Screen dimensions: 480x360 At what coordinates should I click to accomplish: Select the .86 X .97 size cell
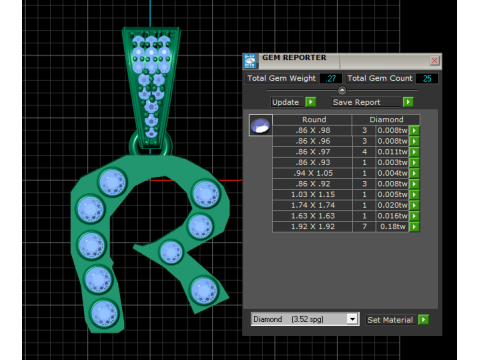coord(312,152)
